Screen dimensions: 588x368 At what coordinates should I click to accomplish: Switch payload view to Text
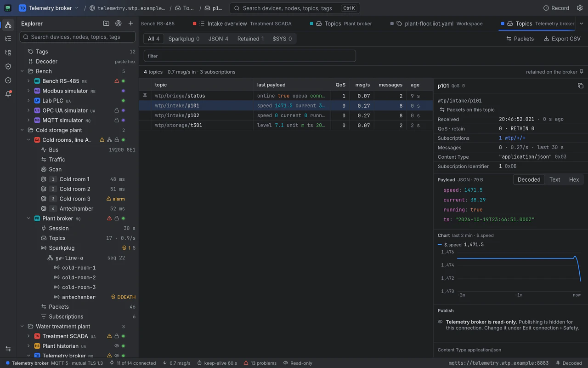[554, 179]
